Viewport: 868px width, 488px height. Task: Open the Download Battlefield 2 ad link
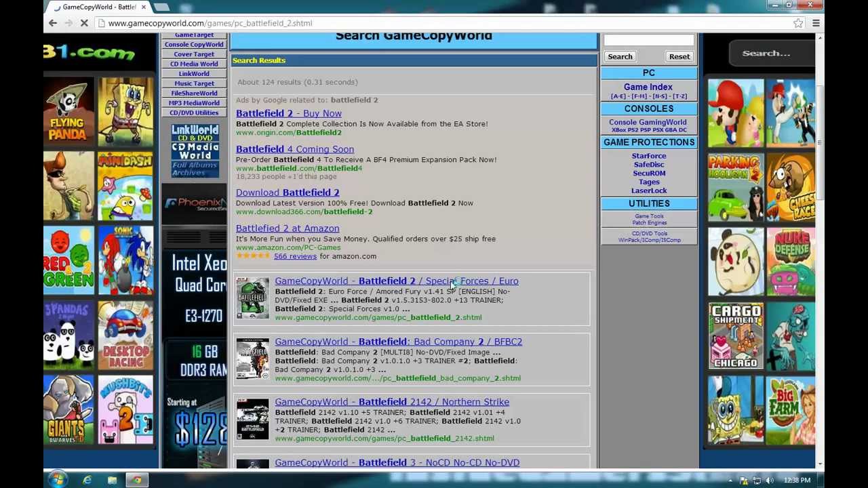click(288, 192)
